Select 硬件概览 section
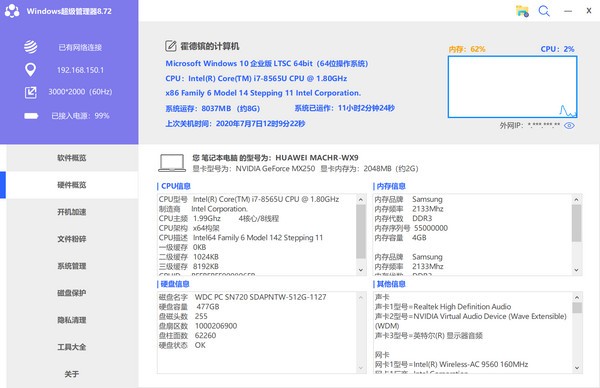600x388 pixels. [72, 185]
